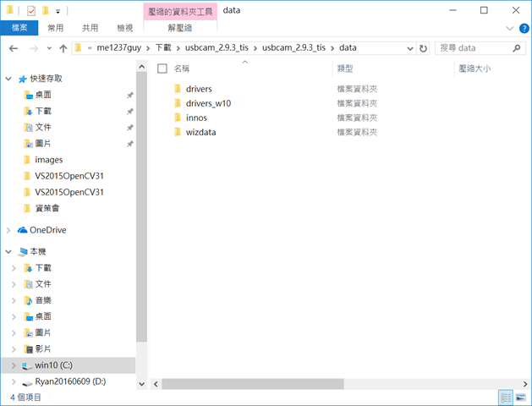The width and height of the screenshot is (532, 406).
Task: Click the drivers folder icon
Action: [x=178, y=89]
